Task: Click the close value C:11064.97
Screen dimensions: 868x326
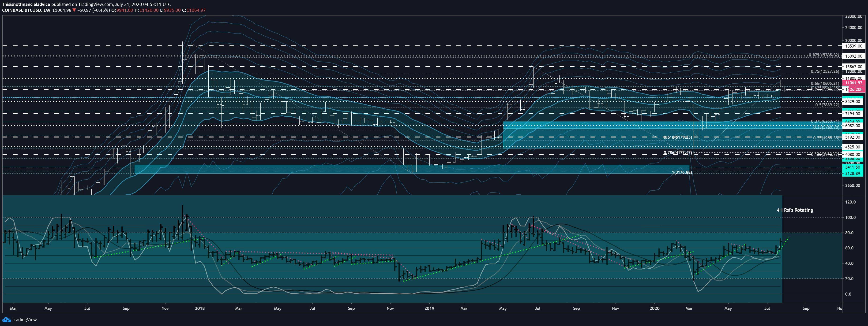Action: coord(194,10)
